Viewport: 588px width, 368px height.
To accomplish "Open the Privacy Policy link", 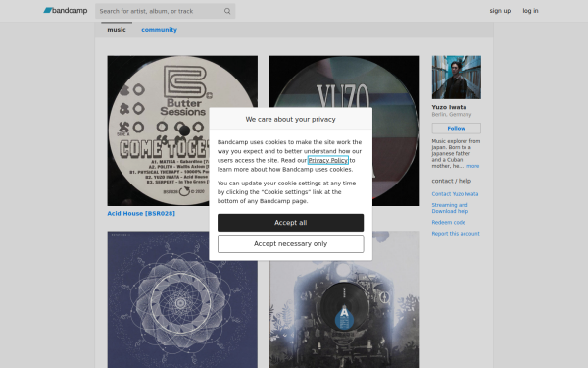I will pos(328,160).
